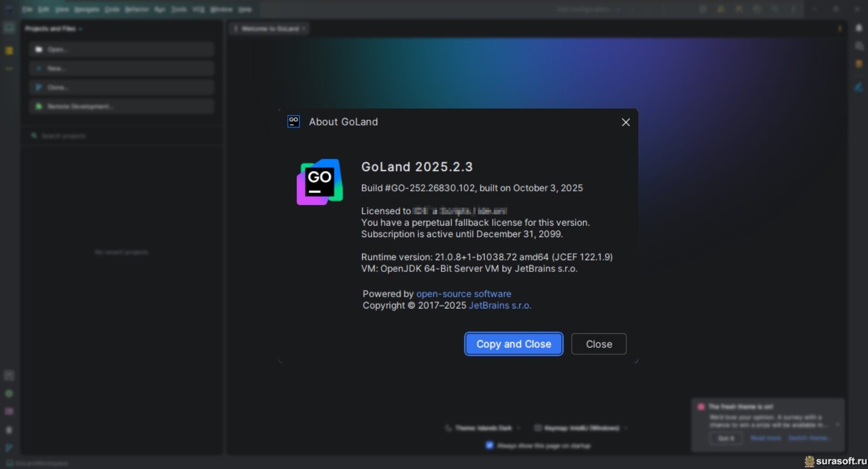This screenshot has height=469, width=868.
Task: Click the Runtime version 21.0.8+1-b1038.72 line
Action: [x=487, y=257]
